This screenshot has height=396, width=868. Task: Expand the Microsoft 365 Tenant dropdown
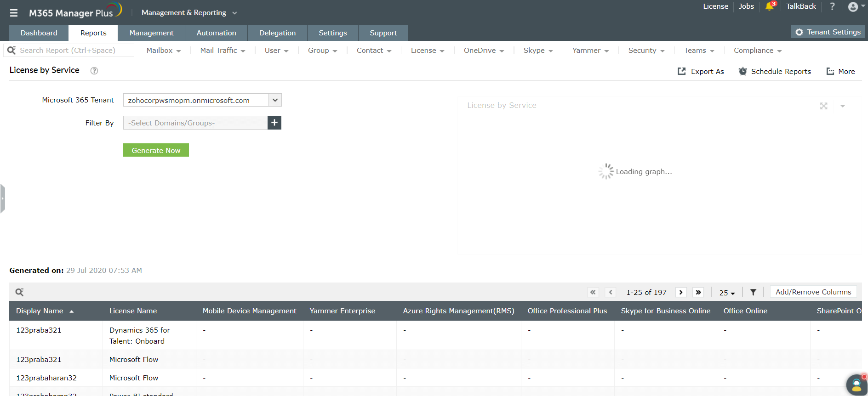pyautogui.click(x=275, y=100)
